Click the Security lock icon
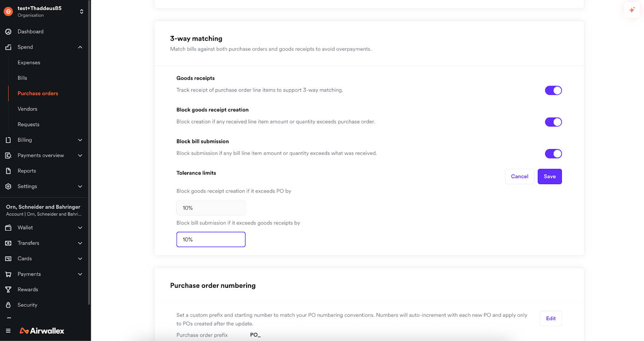Viewport: 644px width, 341px height. pyautogui.click(x=8, y=305)
